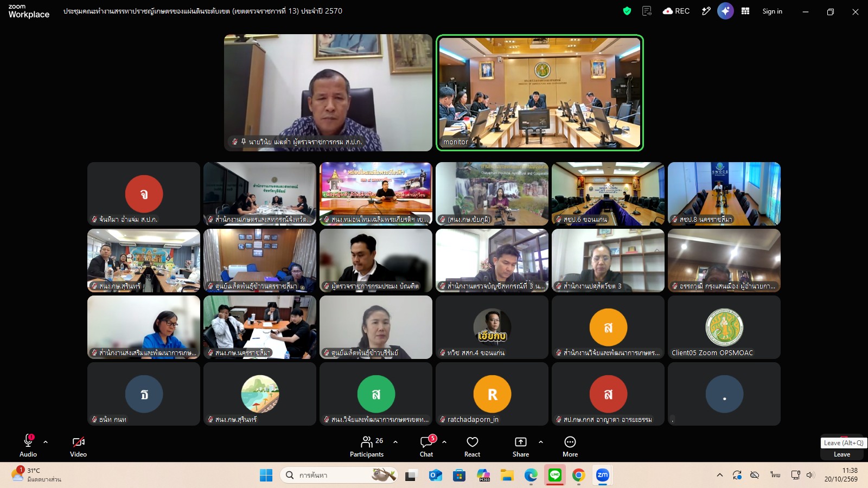Select the ratchadaporn_in participant tile

492,394
